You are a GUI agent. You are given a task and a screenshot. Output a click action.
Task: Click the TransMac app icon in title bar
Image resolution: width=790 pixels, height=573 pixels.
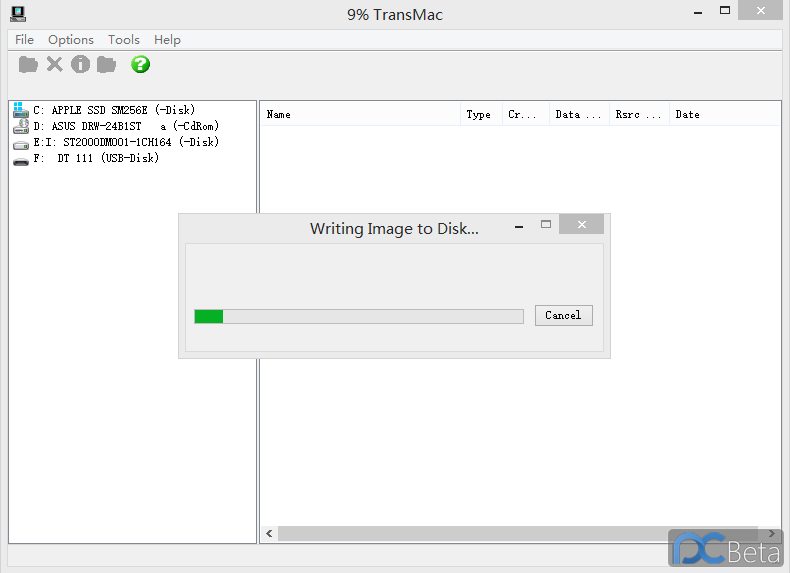tap(18, 14)
